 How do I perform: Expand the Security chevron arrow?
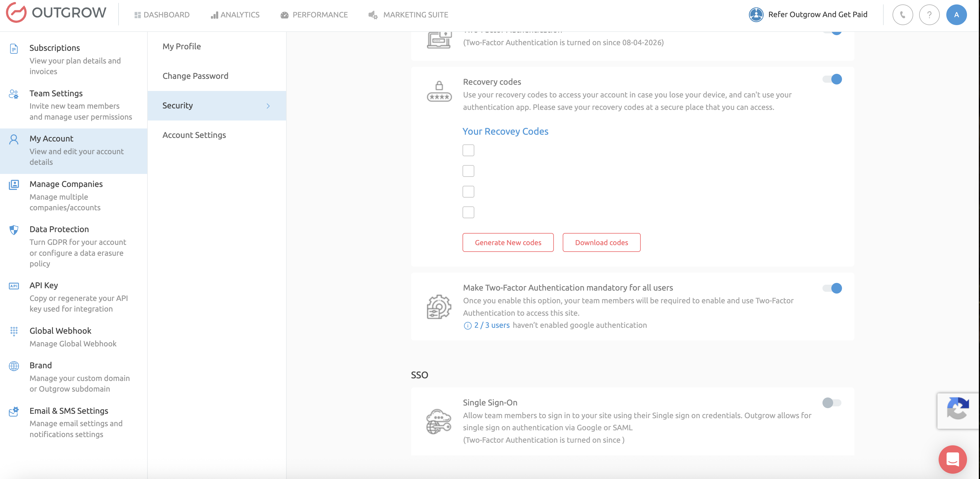(x=268, y=106)
